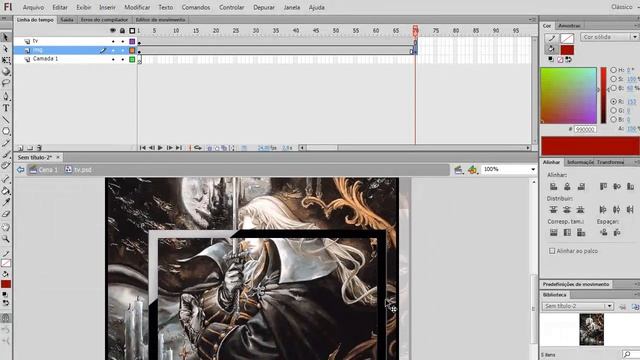Play the timeline animation
640x360 pixels.
pyautogui.click(x=160, y=148)
